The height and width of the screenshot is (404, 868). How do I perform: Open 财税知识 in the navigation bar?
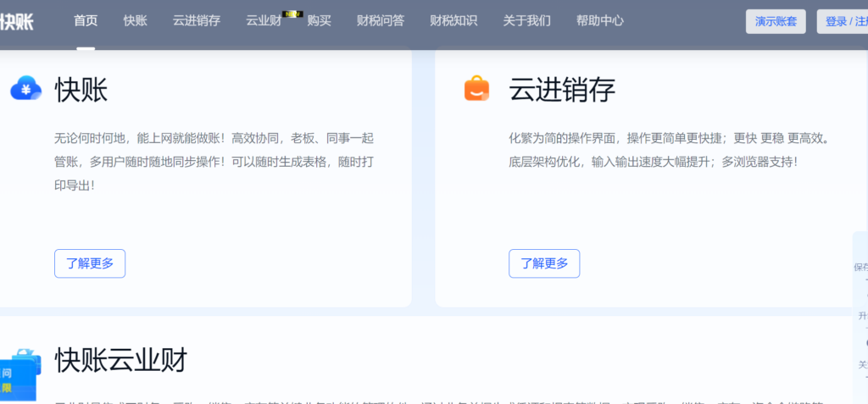pos(453,21)
